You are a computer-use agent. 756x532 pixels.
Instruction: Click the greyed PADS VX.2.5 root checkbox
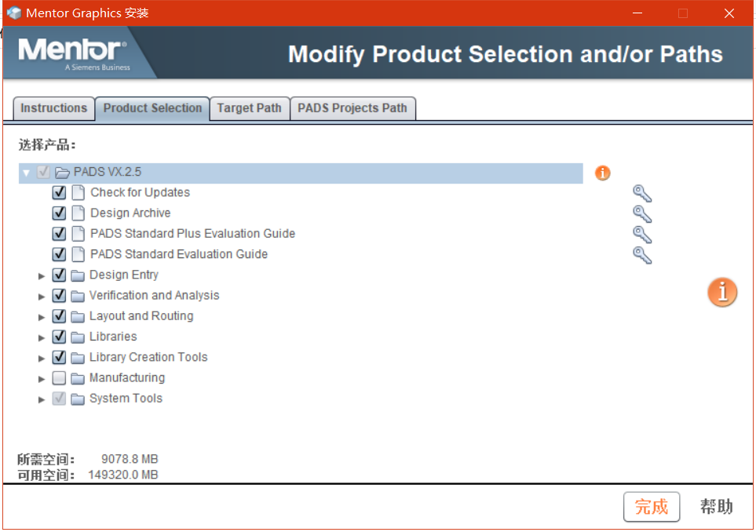(x=43, y=172)
